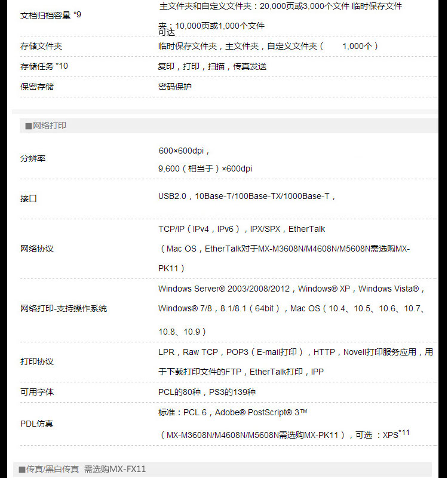Click the 临时保存文件夹，主文件夹 value

pyautogui.click(x=268, y=47)
